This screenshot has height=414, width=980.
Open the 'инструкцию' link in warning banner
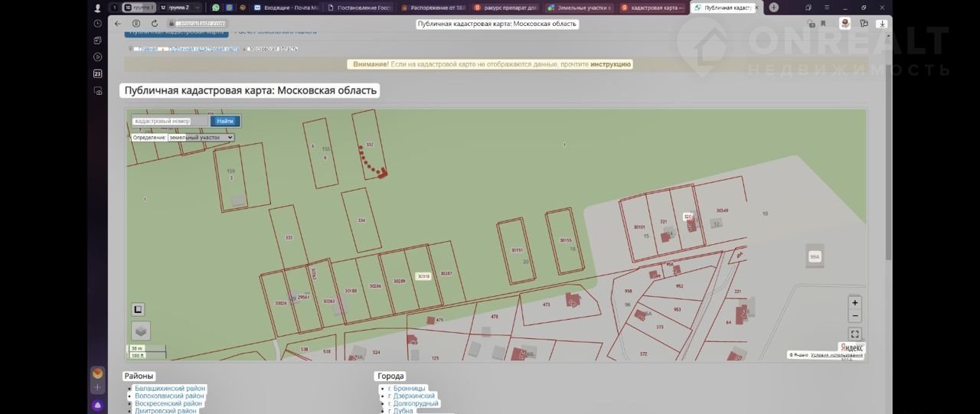click(610, 64)
